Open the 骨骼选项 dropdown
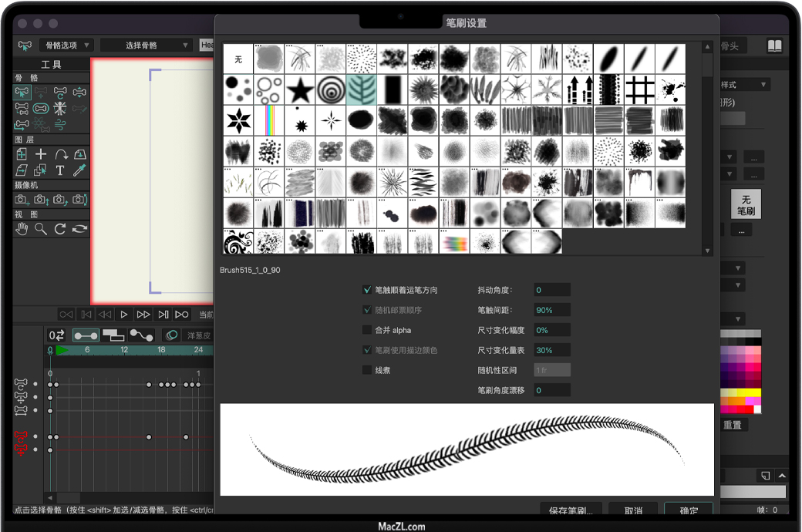 [x=66, y=45]
